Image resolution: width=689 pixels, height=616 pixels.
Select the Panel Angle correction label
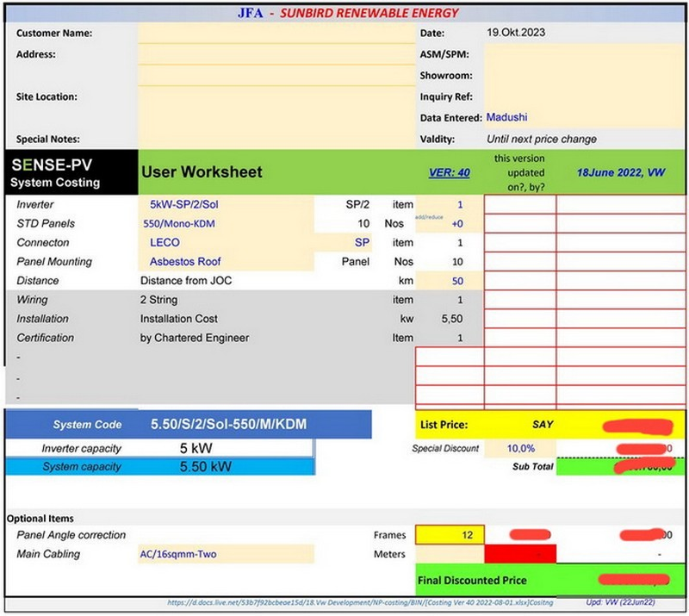(71, 535)
